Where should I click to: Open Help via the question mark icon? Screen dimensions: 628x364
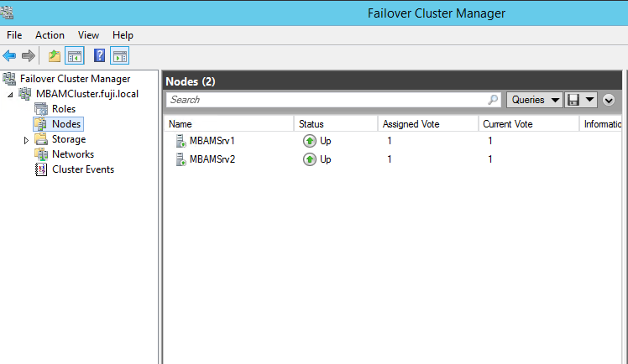point(100,56)
